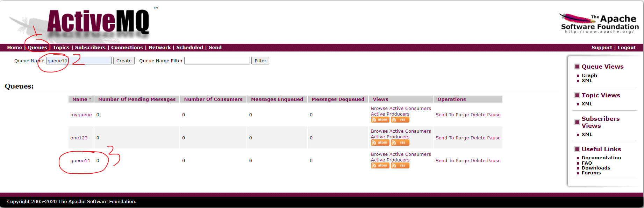This screenshot has width=644, height=208.
Task: Open Graph under Queue Views
Action: [589, 75]
